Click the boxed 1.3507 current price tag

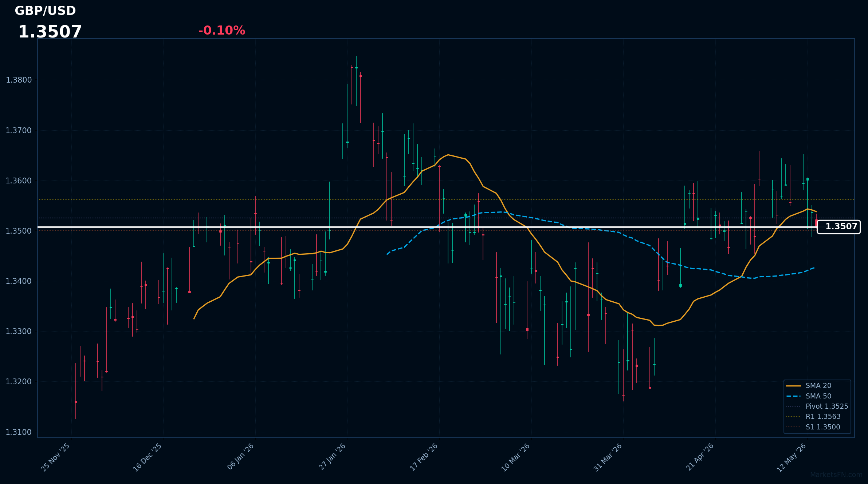tap(838, 227)
